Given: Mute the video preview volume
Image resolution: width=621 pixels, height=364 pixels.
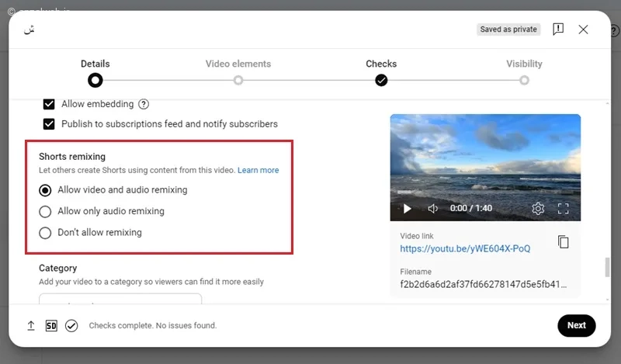Looking at the screenshot, I should (432, 208).
